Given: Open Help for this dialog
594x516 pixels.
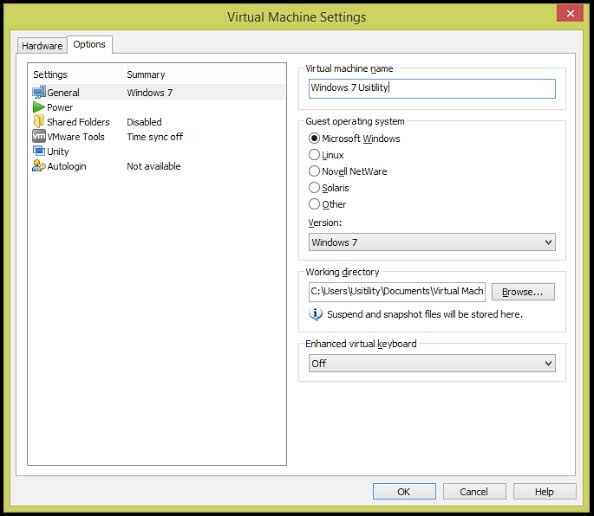Looking at the screenshot, I should coord(544,492).
